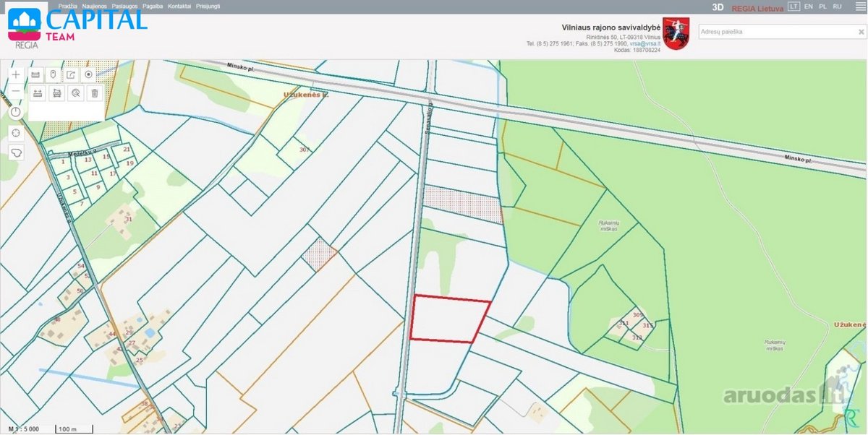868x435 pixels.
Task: Select the measure distance ruler tool
Action: [x=36, y=74]
